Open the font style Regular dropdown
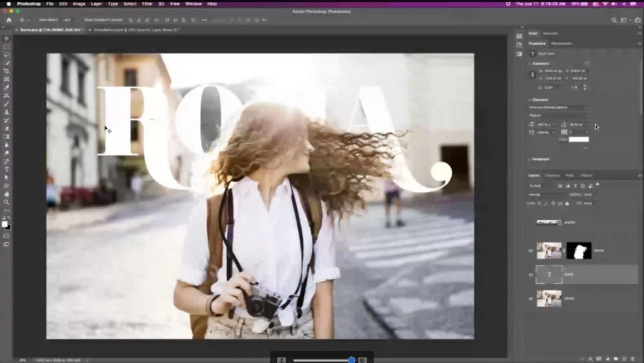This screenshot has width=644, height=363. pyautogui.click(x=558, y=115)
